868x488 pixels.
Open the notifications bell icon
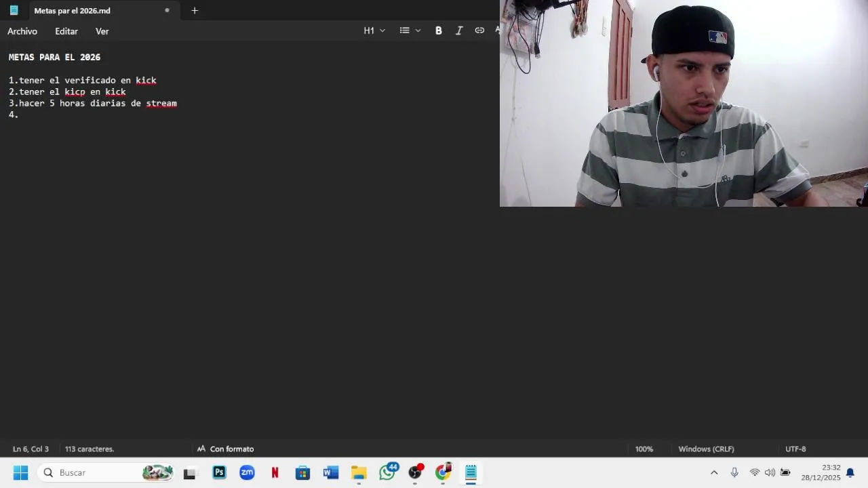click(850, 472)
